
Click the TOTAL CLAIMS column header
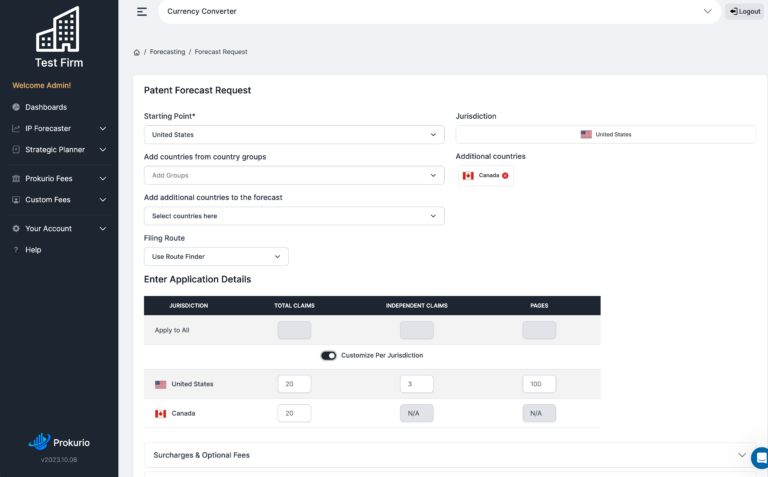point(294,306)
